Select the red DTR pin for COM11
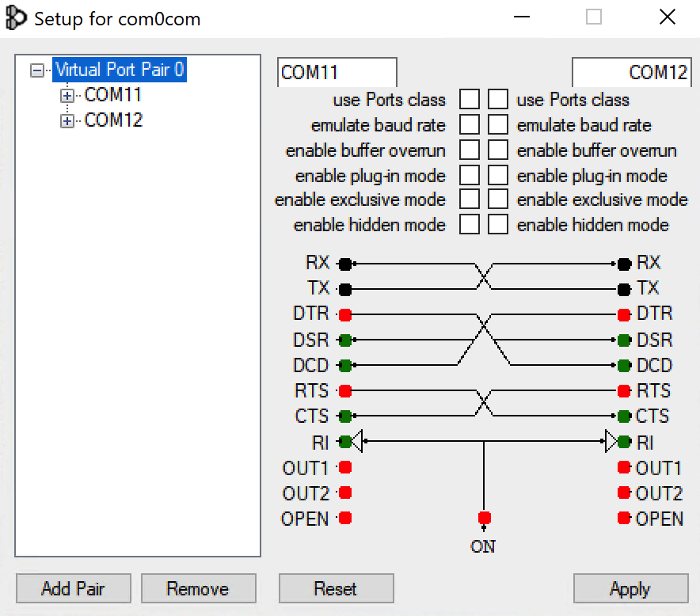The height and width of the screenshot is (616, 700). coord(345,314)
